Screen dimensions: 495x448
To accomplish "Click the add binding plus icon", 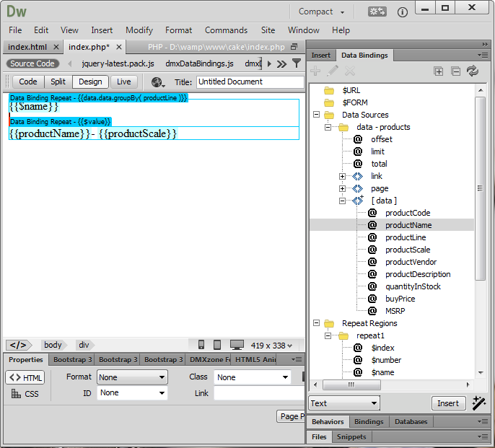I will pyautogui.click(x=315, y=71).
